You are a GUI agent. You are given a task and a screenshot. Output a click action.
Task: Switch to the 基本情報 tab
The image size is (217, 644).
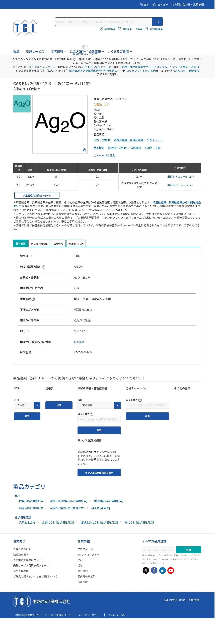click(x=21, y=243)
